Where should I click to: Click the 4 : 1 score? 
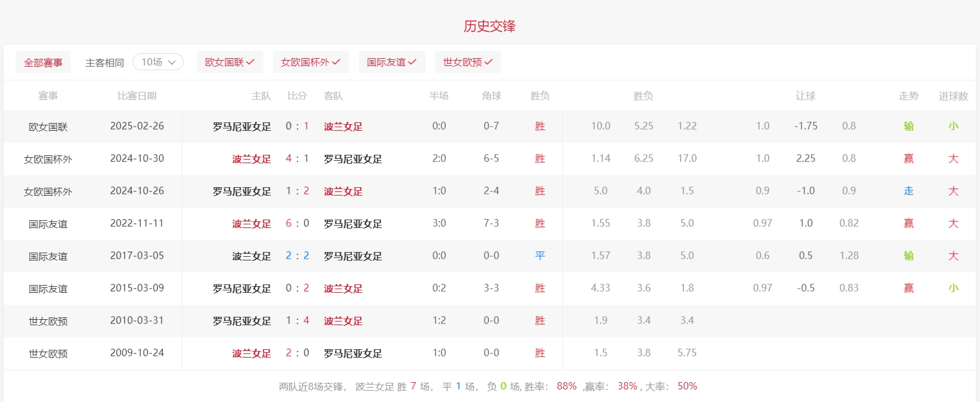pos(297,158)
